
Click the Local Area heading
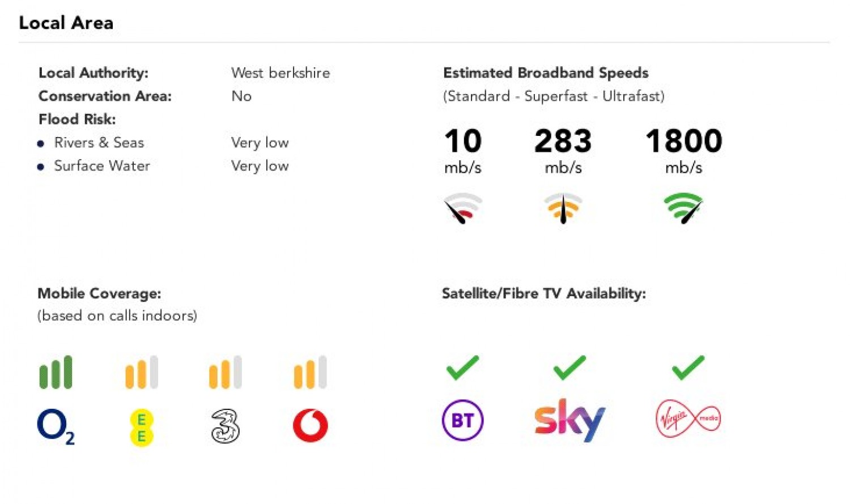point(66,23)
